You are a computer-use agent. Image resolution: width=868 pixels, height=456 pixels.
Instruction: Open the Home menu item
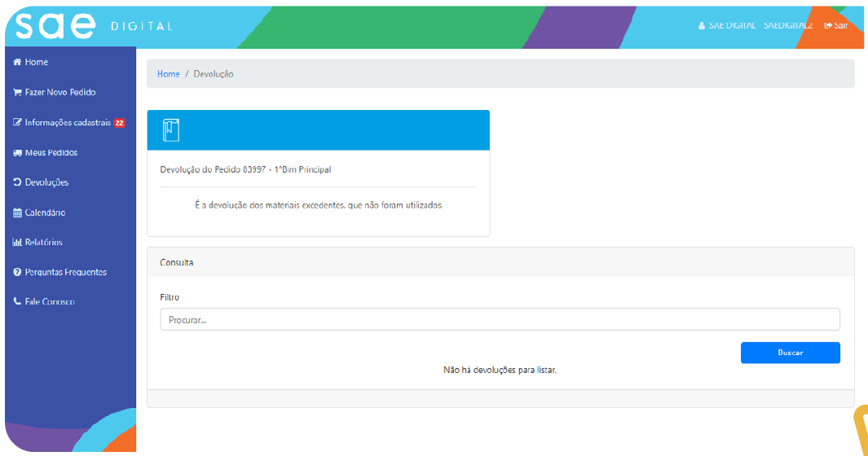pyautogui.click(x=37, y=62)
